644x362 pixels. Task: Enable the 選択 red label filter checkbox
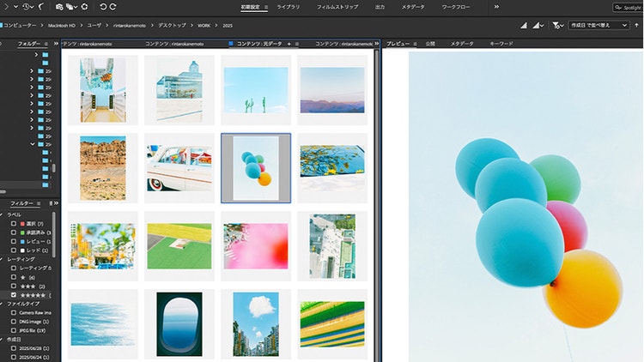(x=13, y=223)
